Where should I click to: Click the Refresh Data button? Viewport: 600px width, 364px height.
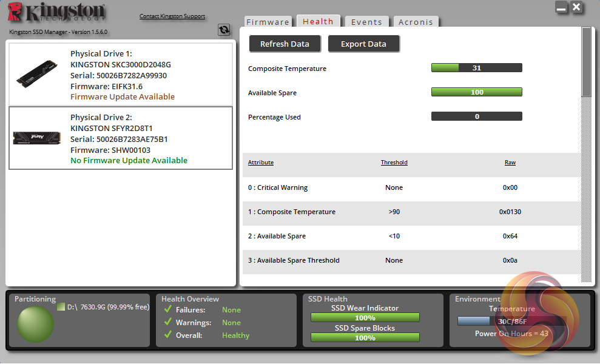(285, 44)
